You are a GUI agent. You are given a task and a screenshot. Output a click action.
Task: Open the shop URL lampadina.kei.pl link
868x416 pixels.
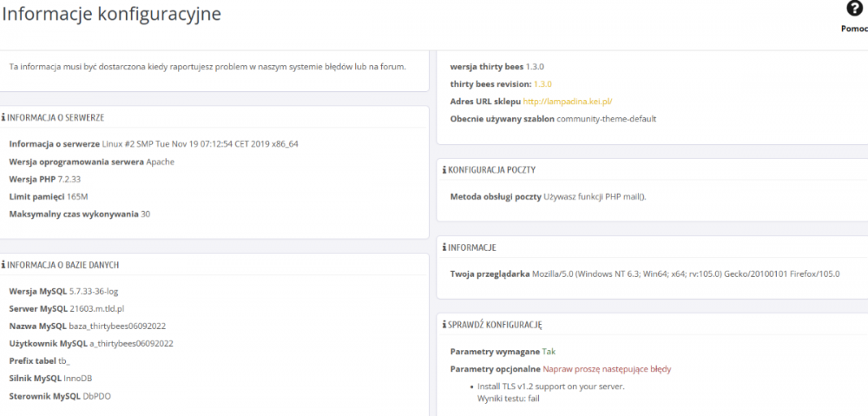tap(568, 101)
